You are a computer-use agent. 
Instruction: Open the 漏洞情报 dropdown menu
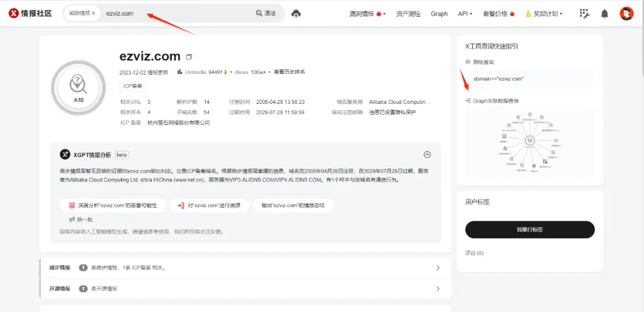coord(367,13)
